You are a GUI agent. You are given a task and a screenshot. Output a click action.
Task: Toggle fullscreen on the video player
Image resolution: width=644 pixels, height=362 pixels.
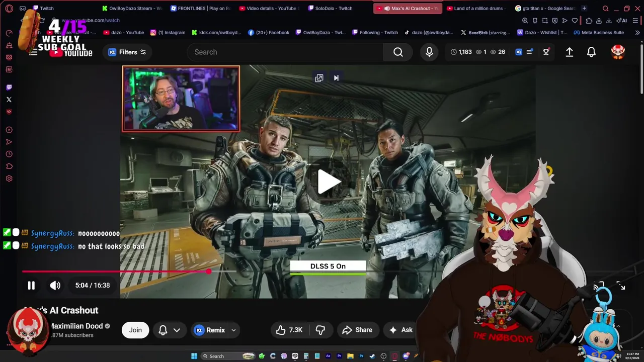[621, 286]
